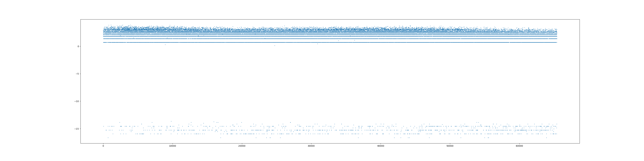The image size is (644, 161).
Task: Click the y-axis tick label −10
Action: point(76,101)
